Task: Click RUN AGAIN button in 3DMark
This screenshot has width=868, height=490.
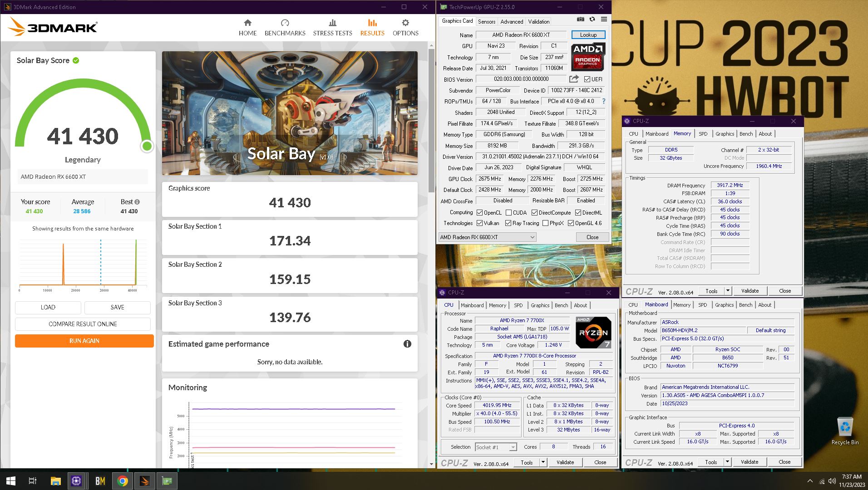Action: point(84,341)
